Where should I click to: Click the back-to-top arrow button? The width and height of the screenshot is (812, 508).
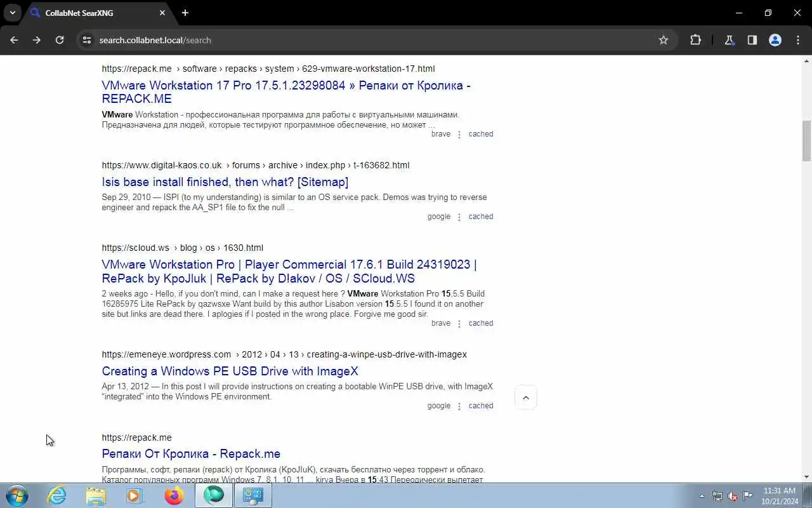526,398
